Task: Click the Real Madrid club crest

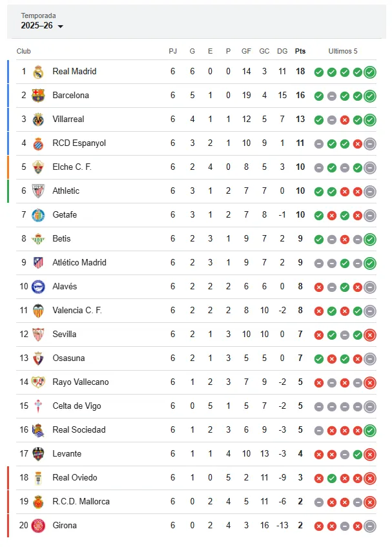Action: (38, 72)
